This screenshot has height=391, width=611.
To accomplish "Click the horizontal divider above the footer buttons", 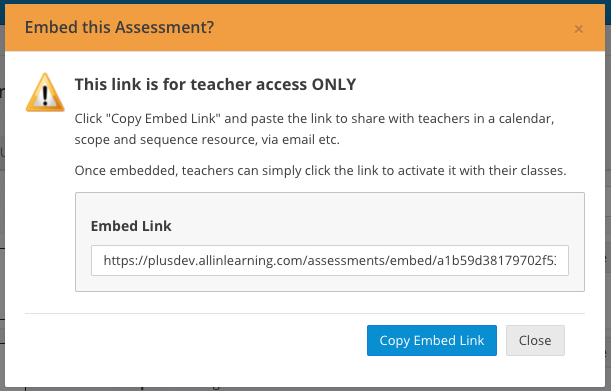I will (x=305, y=313).
